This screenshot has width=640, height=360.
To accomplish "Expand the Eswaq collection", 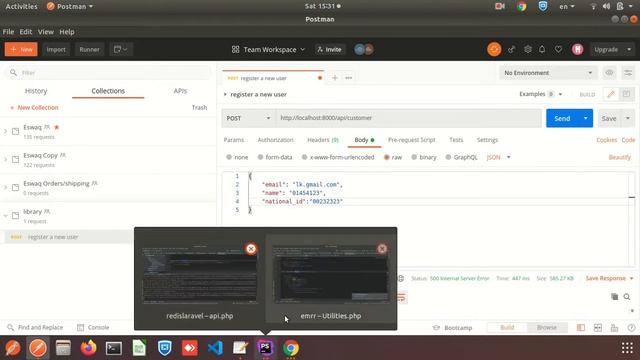I will [6, 131].
